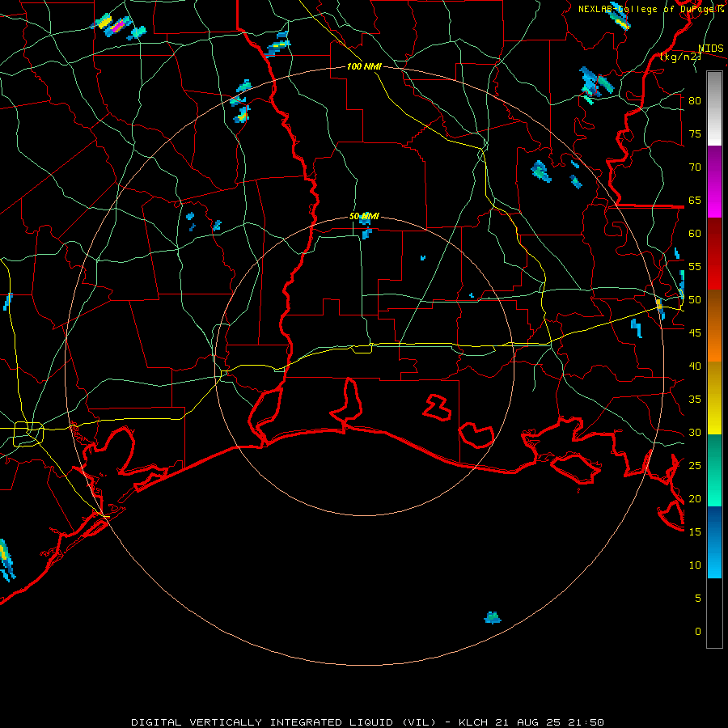Screen dimensions: 728x728
Task: Click the 60 value on the scale
Action: [695, 234]
